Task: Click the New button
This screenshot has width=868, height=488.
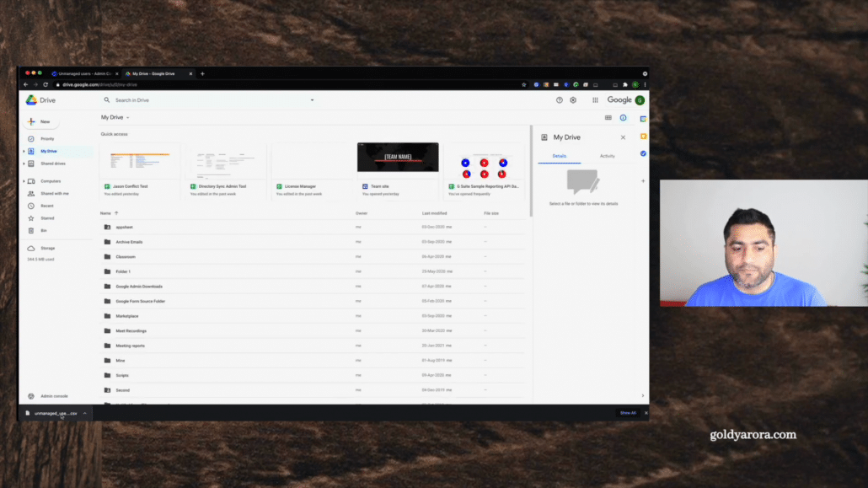Action: (40, 121)
